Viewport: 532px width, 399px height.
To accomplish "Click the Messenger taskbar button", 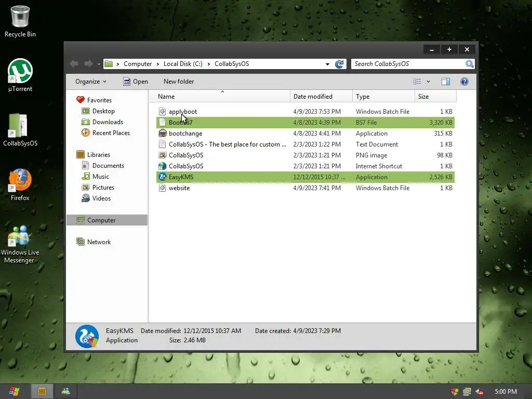I will tap(66, 392).
